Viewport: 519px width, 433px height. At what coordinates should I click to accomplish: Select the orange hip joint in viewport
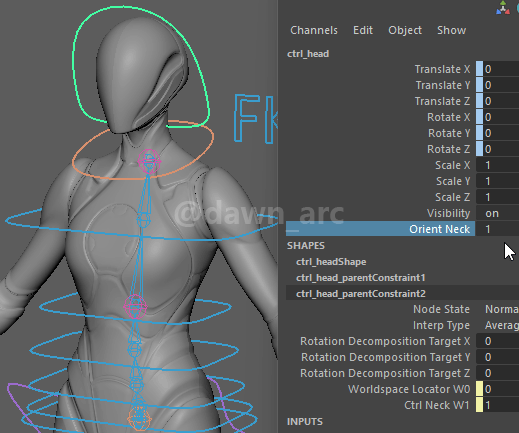point(139,418)
